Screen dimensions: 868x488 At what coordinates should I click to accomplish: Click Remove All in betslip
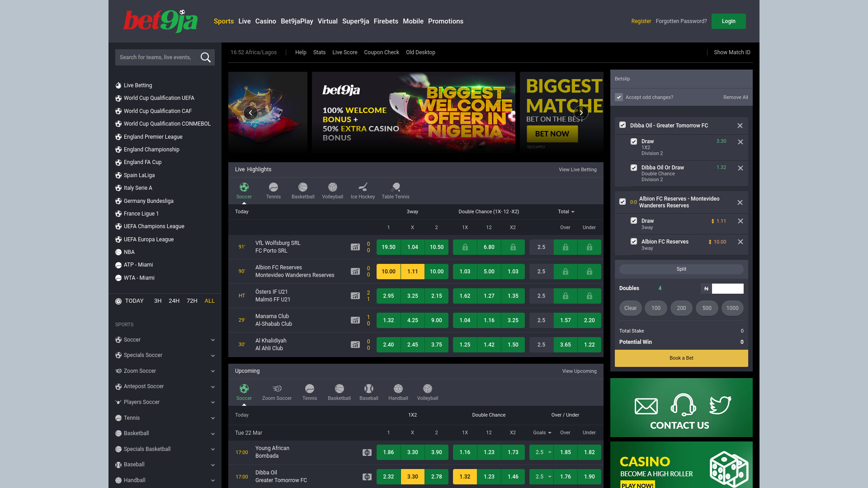pos(736,97)
